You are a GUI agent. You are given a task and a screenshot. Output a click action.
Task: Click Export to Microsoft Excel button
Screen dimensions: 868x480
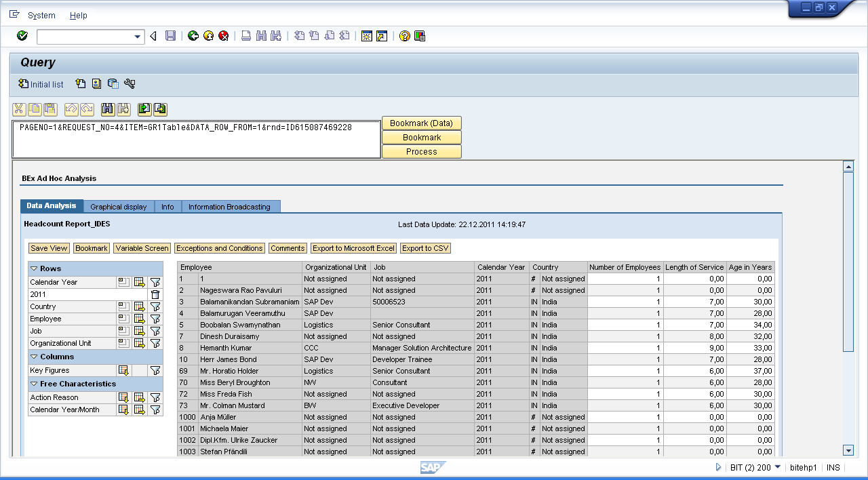point(353,248)
